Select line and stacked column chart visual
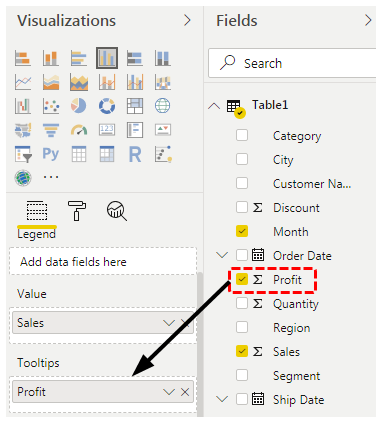 (107, 82)
